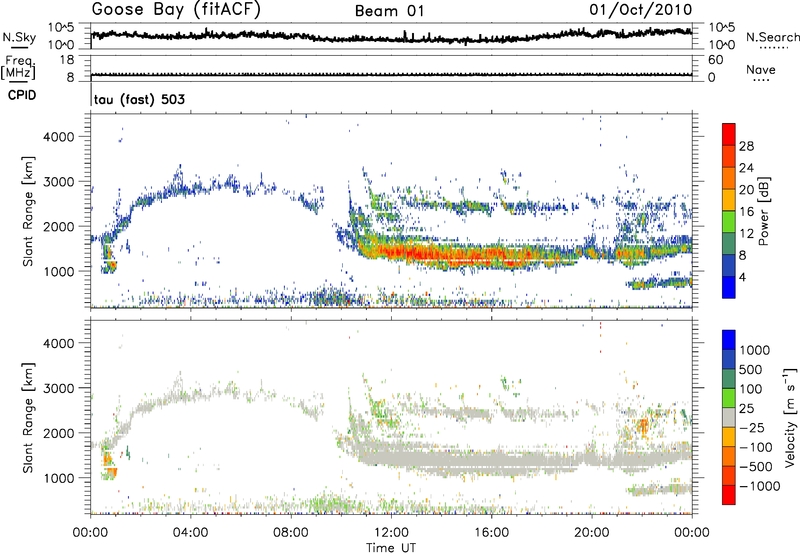Click the "08:00" time tick label
Screen dimensions: 800x554
point(291,533)
